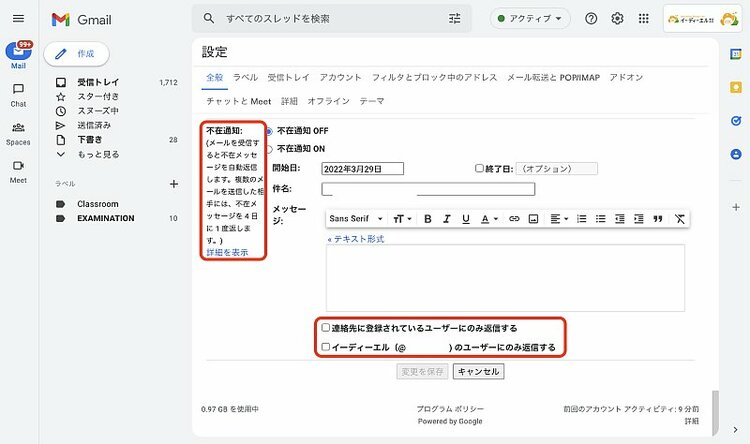Open the Google apps grid

click(x=643, y=19)
